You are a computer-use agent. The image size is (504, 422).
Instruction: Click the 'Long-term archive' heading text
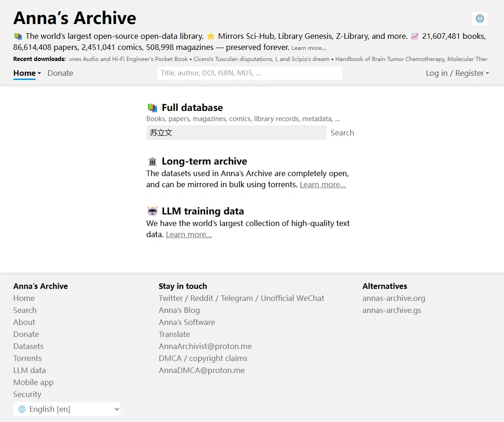[x=205, y=161]
